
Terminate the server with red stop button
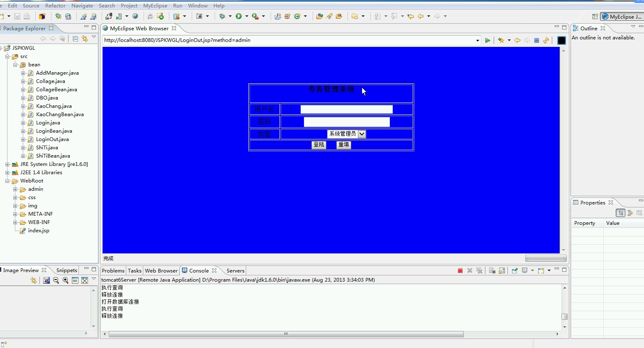[460, 270]
